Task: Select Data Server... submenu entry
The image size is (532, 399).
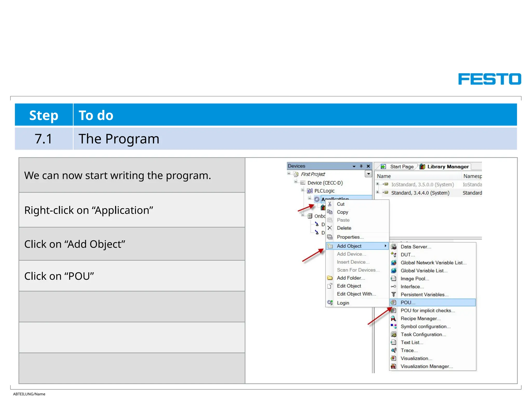Action: pos(433,247)
